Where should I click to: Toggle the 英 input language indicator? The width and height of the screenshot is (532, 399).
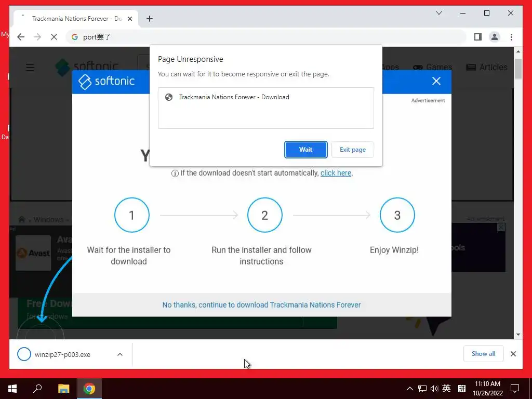(446, 389)
